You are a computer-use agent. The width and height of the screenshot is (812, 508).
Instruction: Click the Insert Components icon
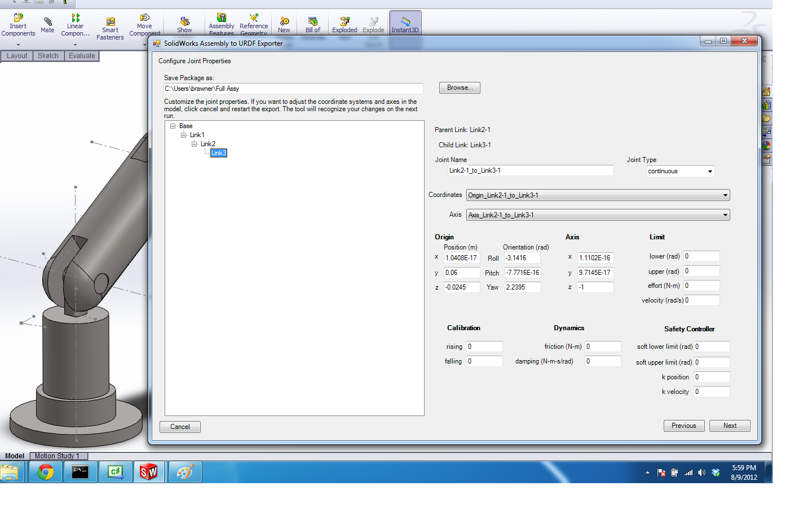click(18, 19)
